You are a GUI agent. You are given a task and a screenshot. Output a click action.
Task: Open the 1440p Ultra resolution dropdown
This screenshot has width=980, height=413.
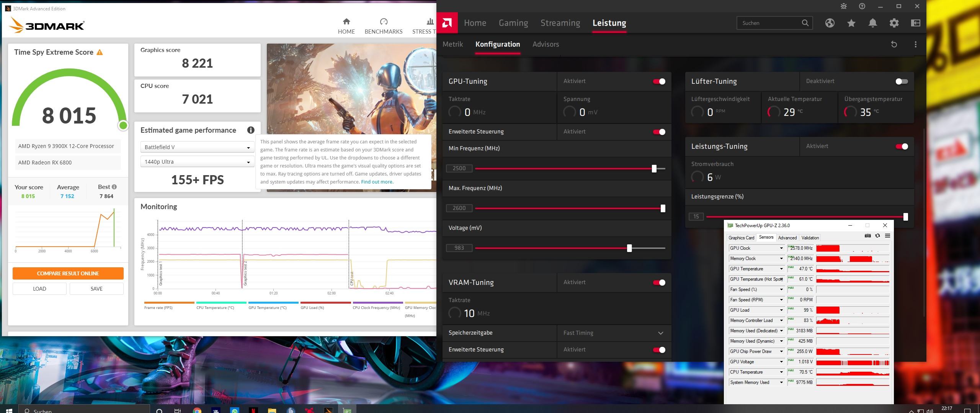tap(197, 162)
